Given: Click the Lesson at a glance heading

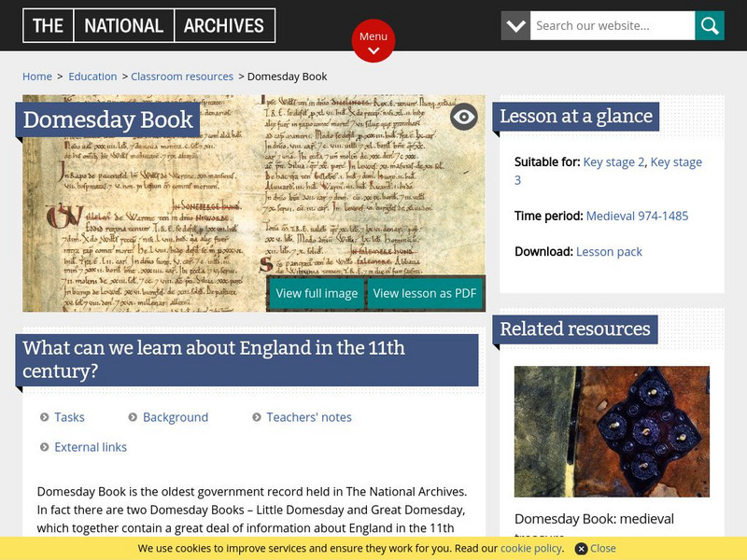Looking at the screenshot, I should click(x=575, y=116).
